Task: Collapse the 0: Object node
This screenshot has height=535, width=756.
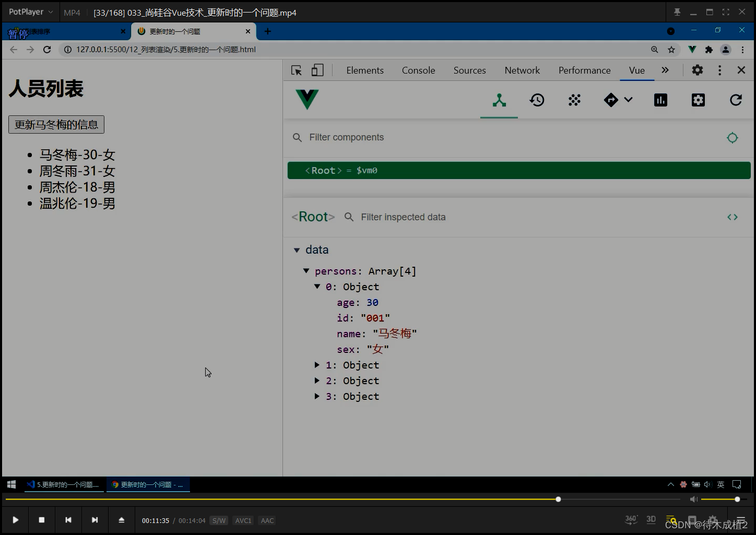Action: tap(317, 287)
